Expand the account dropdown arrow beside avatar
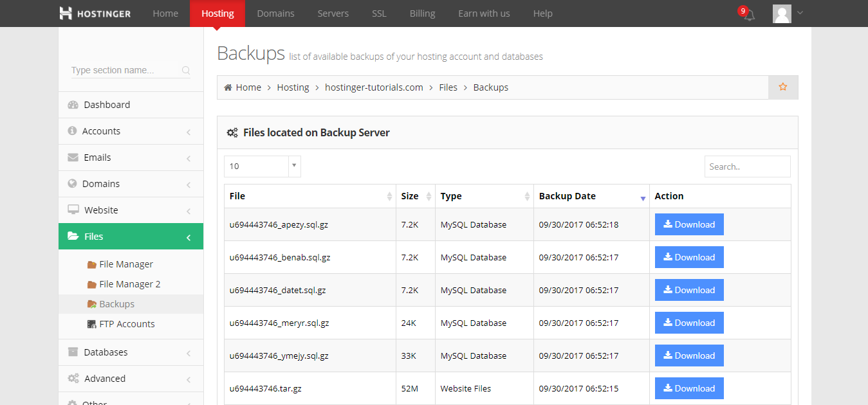Image resolution: width=868 pixels, height=405 pixels. point(800,12)
